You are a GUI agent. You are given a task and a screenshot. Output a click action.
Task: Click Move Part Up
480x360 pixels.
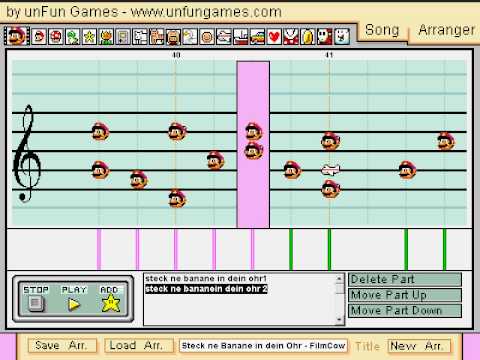tap(405, 295)
